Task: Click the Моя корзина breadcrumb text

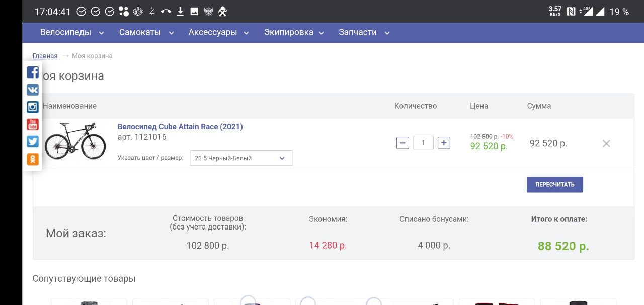Action: point(92,56)
